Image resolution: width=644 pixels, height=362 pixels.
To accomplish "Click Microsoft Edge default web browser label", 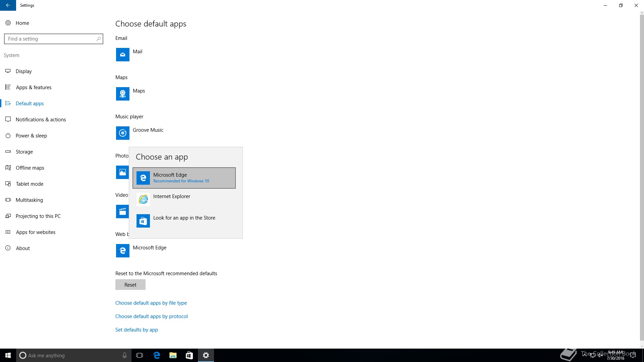I will coord(150,247).
